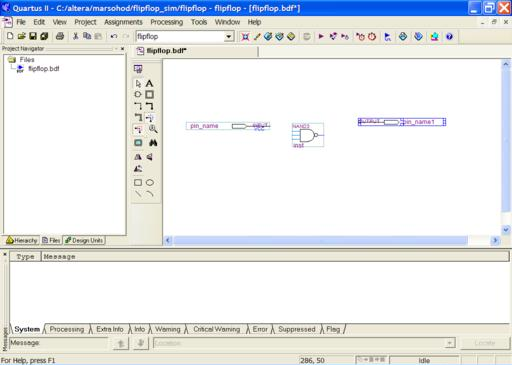
Task: Select the Files folder in navigator
Action: pyautogui.click(x=27, y=60)
